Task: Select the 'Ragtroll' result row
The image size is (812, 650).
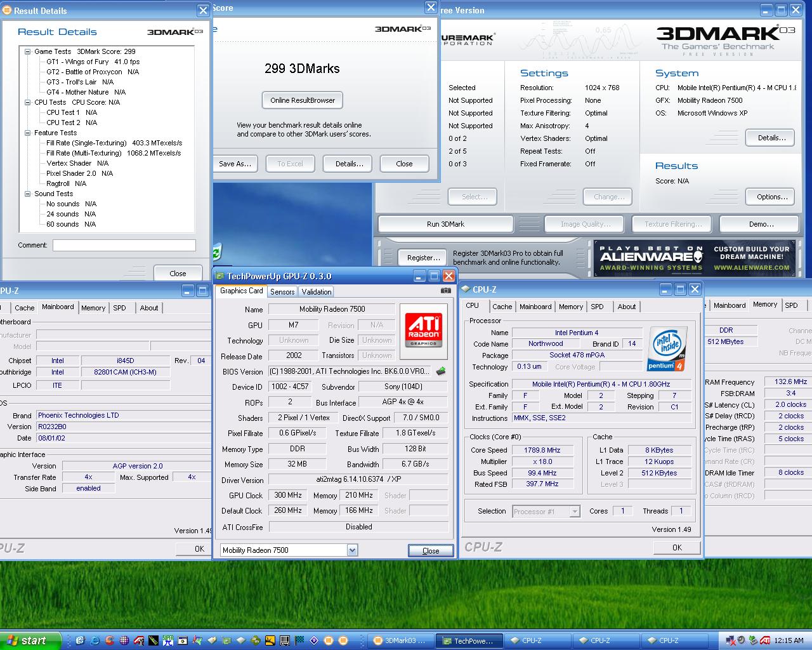Action: point(66,183)
